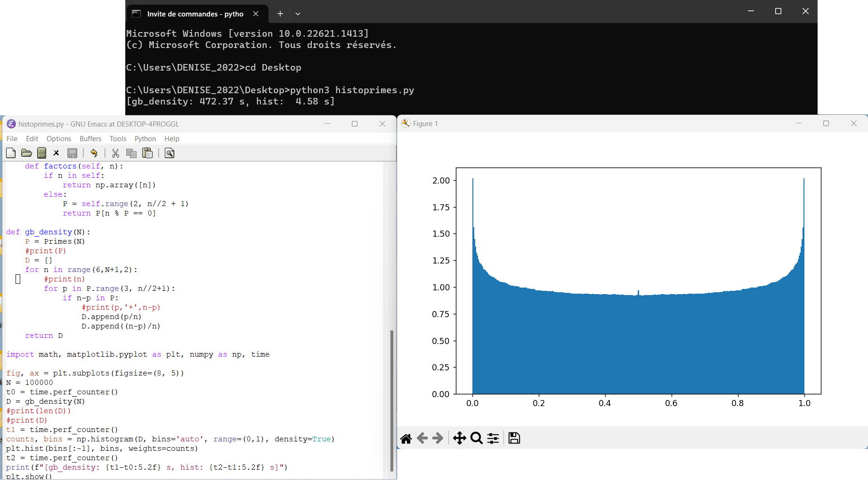
Task: Open the Buffers menu in Emacs
Action: (90, 139)
